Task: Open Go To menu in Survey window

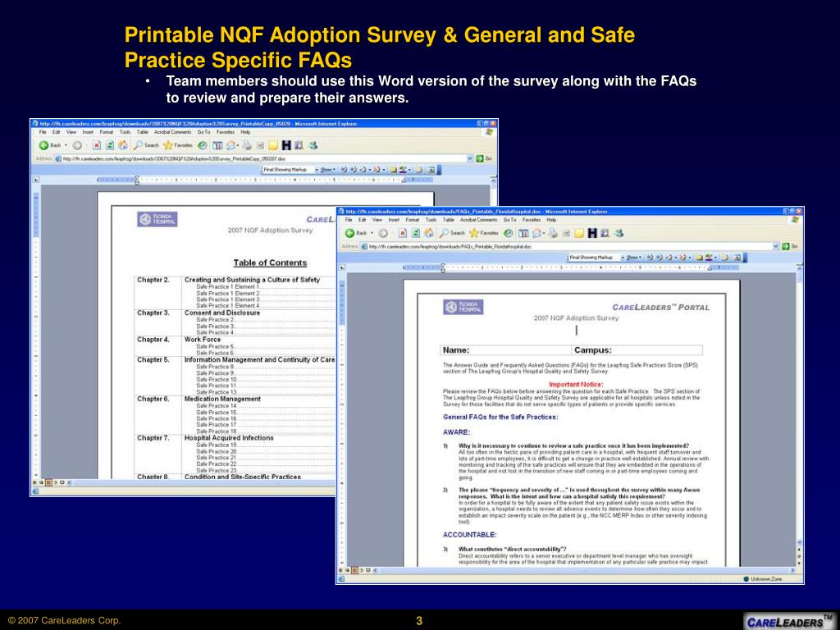Action: point(203,132)
